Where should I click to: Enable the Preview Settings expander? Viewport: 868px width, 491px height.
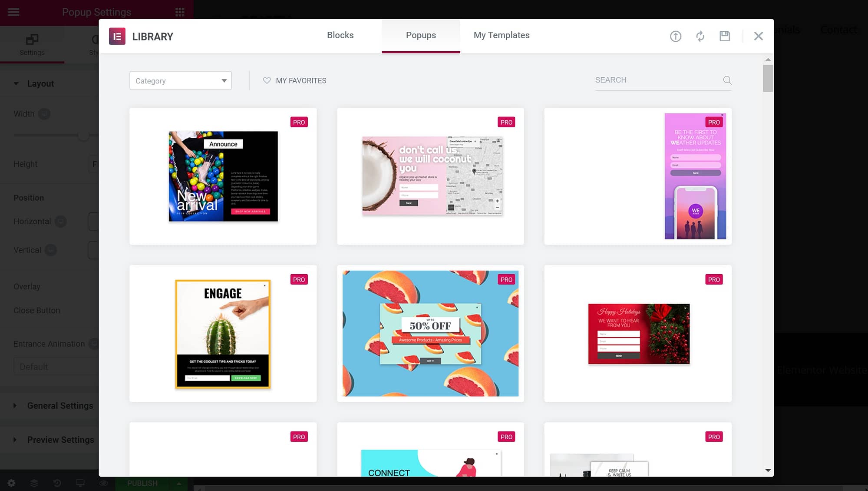pos(16,440)
